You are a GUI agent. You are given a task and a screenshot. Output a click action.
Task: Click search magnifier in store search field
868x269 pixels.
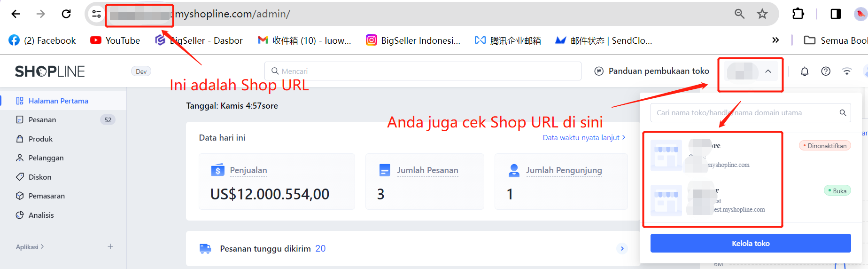tap(843, 112)
